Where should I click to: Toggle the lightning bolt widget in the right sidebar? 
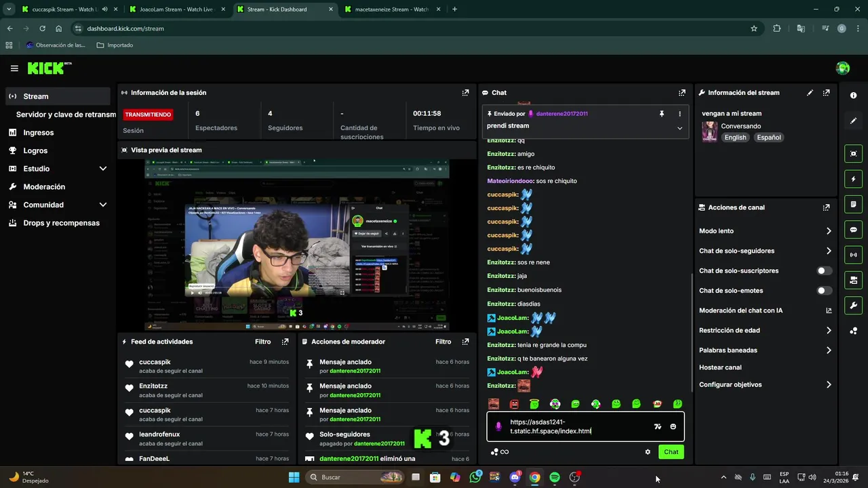click(853, 179)
